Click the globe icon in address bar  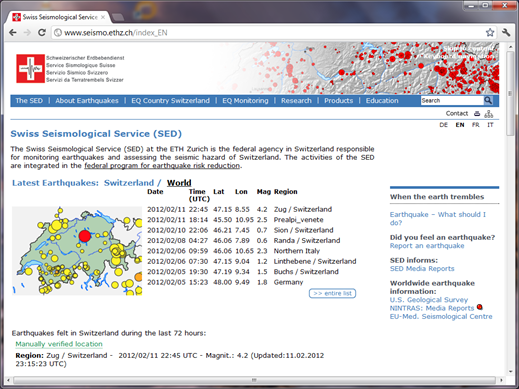coord(58,33)
